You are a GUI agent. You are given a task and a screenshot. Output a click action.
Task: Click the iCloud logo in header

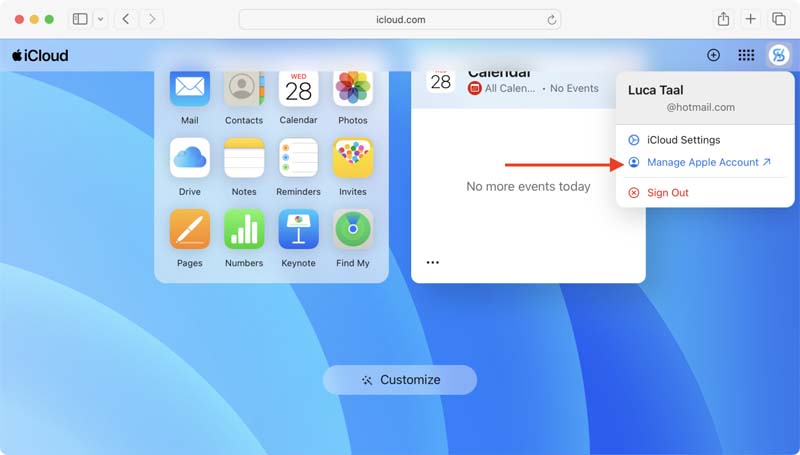[x=40, y=55]
